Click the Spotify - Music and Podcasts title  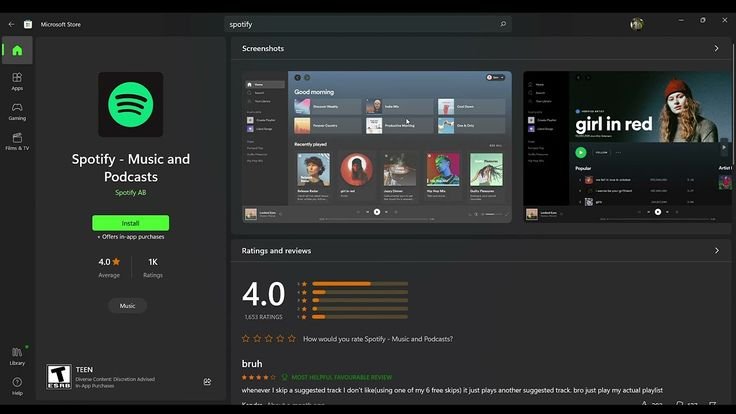[x=130, y=168]
